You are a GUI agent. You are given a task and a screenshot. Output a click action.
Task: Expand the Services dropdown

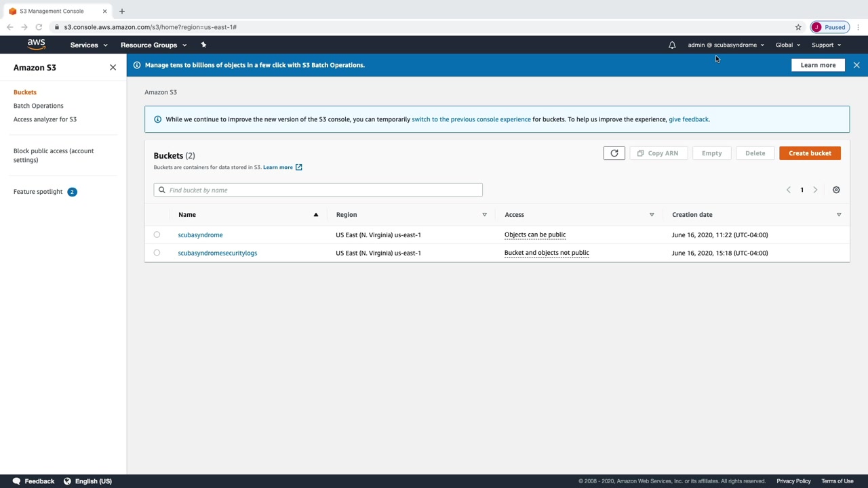(89, 45)
